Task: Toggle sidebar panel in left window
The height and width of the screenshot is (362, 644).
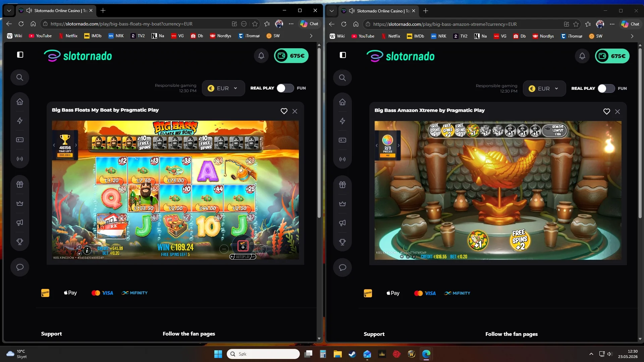Action: coord(20,55)
